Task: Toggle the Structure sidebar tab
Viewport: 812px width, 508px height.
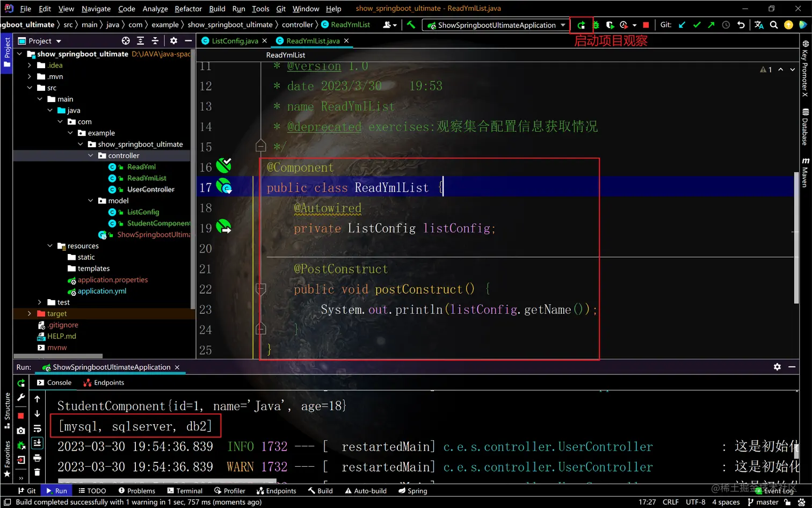Action: point(7,411)
